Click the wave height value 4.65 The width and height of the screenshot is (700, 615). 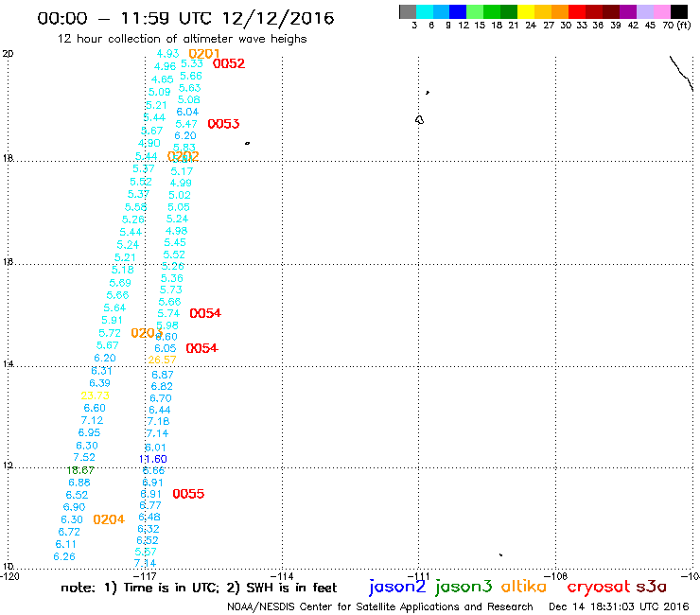tap(162, 79)
